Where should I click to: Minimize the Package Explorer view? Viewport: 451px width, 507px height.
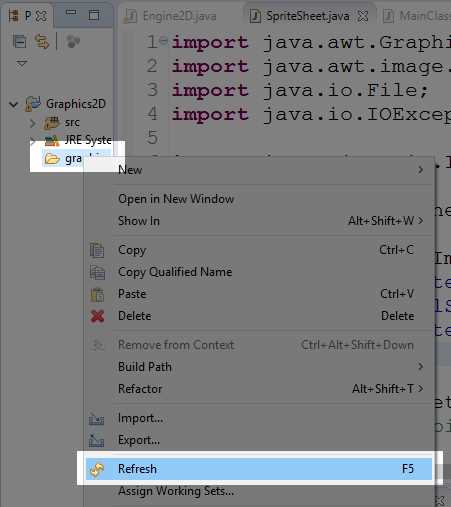click(71, 13)
